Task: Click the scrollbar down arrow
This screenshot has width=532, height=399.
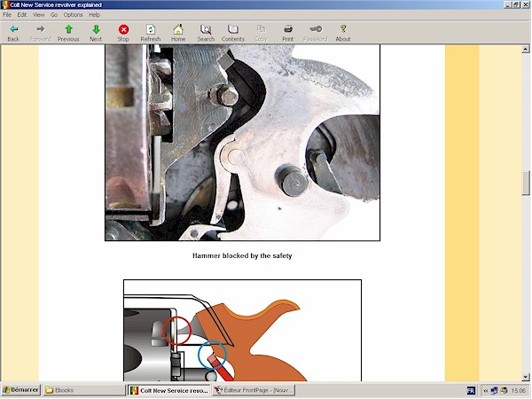Action: pyautogui.click(x=526, y=377)
